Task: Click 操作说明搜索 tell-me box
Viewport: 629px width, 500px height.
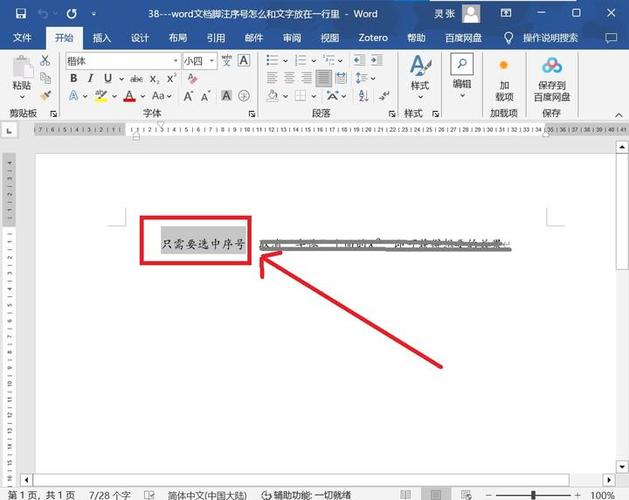Action: click(x=550, y=38)
